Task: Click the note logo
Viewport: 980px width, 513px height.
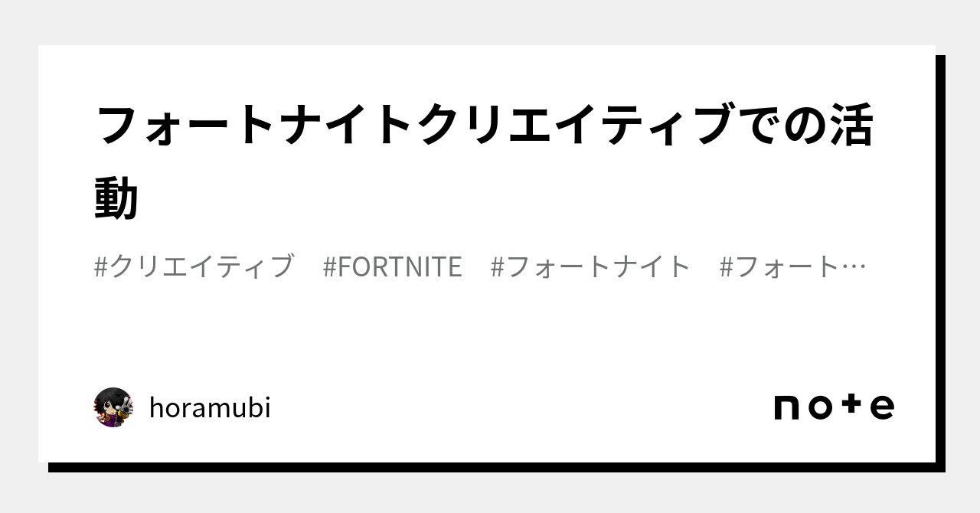Action: coord(834,407)
